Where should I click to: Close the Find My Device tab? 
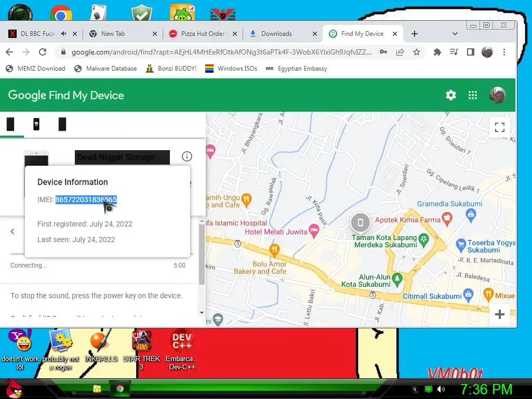click(x=395, y=34)
